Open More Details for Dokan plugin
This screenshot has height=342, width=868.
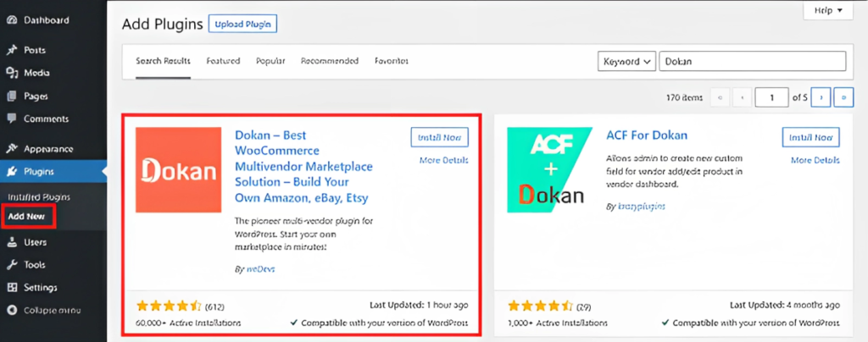click(x=444, y=161)
